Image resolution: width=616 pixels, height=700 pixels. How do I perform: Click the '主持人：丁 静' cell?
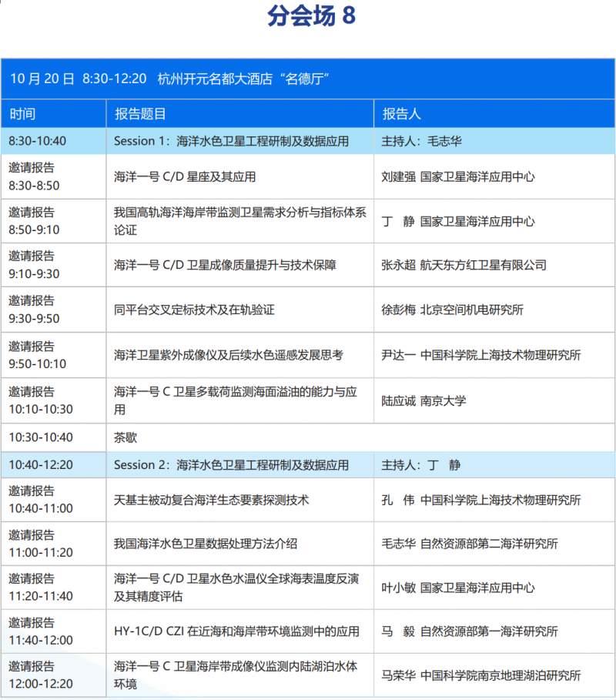tap(421, 465)
